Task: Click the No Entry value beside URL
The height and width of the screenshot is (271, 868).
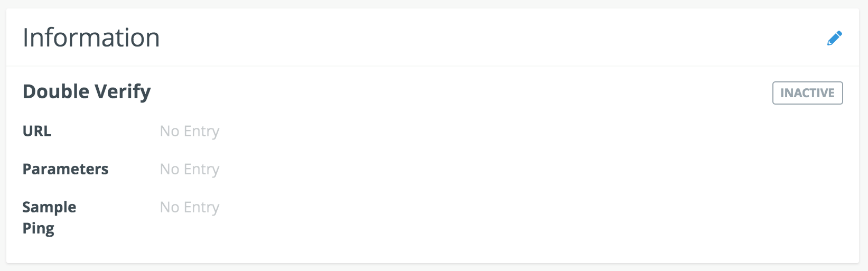Action: tap(190, 131)
